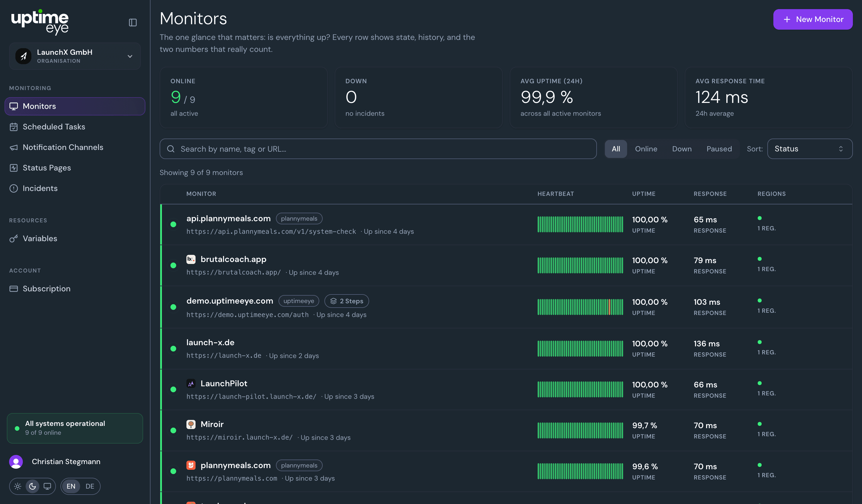Open brutalcoach.app monitor
862x504 pixels.
pos(233,259)
